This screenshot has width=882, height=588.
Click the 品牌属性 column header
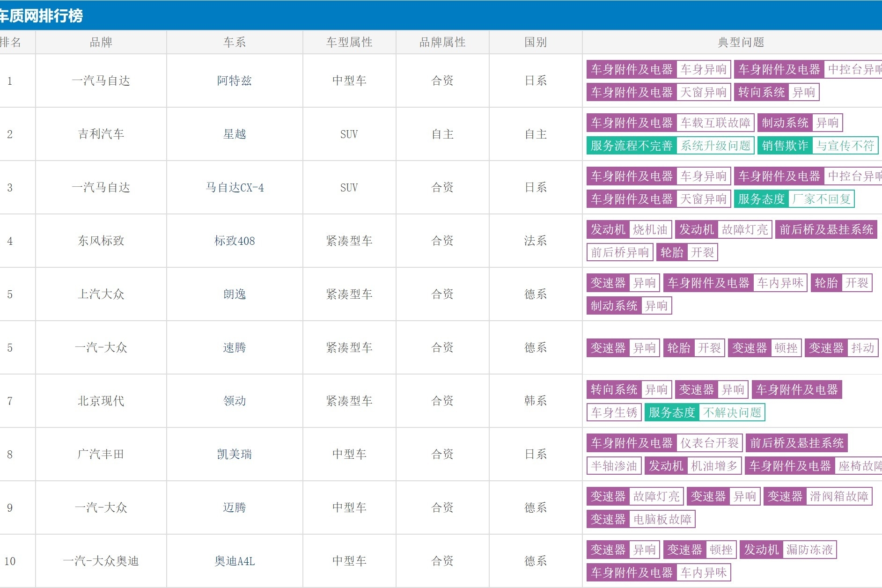442,43
